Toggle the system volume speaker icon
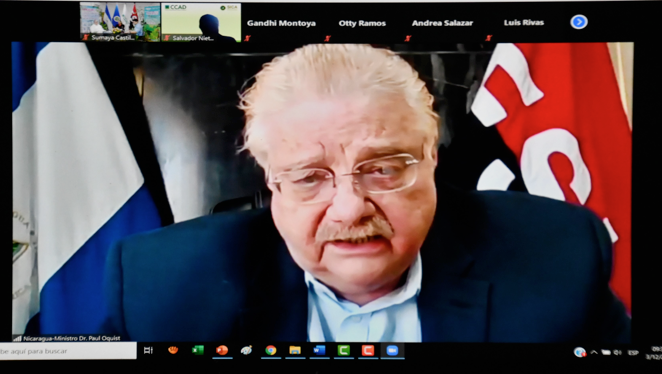This screenshot has height=374, width=662. [618, 352]
